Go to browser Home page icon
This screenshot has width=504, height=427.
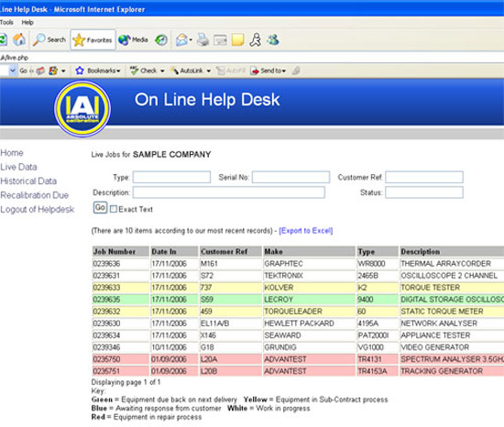pyautogui.click(x=19, y=39)
